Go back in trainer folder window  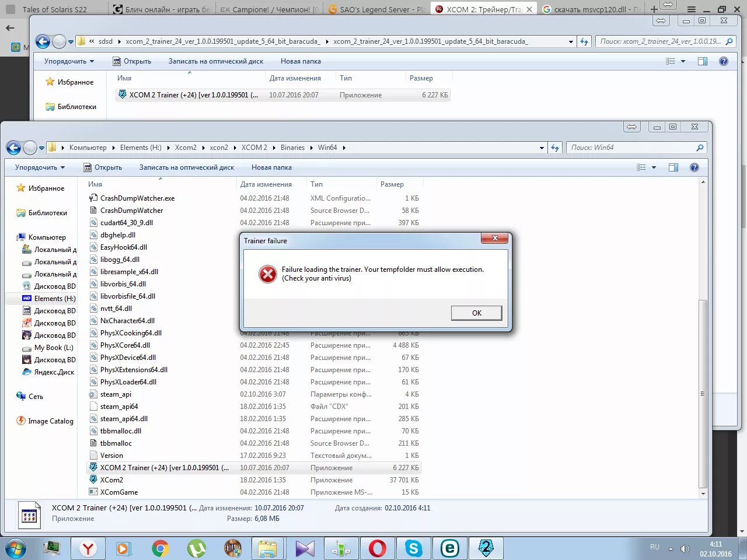coord(43,41)
